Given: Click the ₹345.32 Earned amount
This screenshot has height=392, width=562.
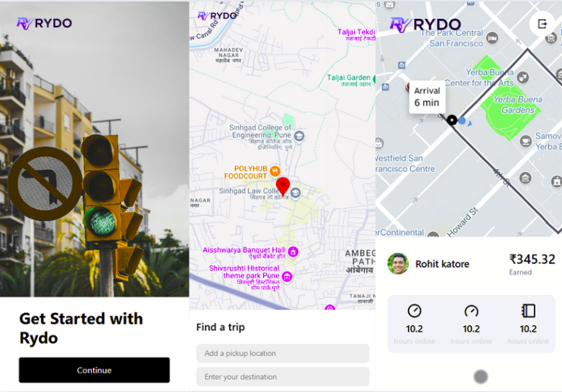Looking at the screenshot, I should [532, 259].
